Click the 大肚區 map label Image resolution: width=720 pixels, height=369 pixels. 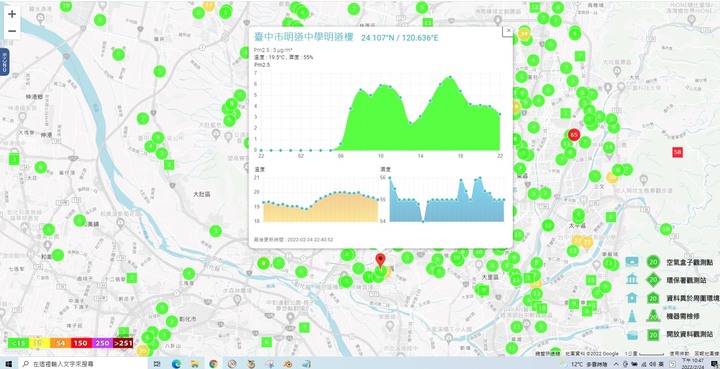coord(202,195)
